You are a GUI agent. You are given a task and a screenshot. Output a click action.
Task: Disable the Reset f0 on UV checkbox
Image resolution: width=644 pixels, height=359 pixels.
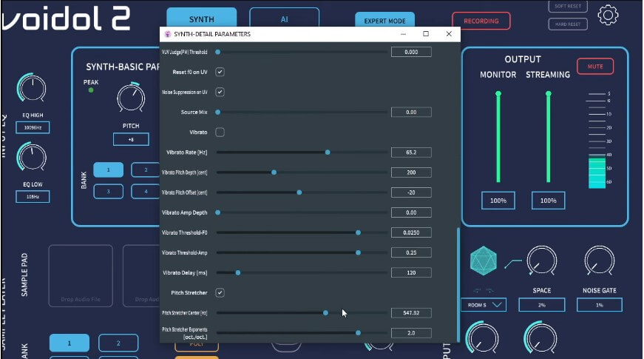(220, 73)
